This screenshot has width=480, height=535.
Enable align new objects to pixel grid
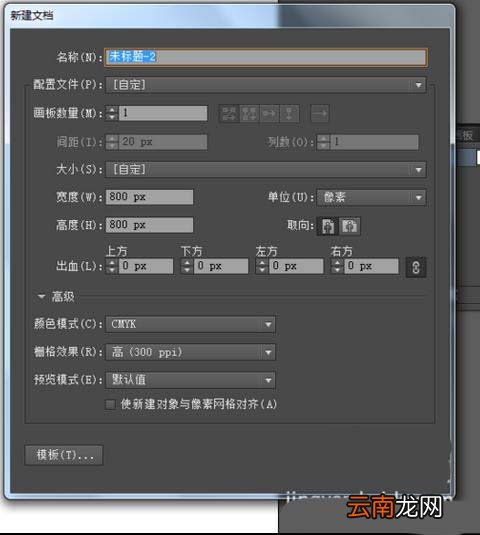[x=110, y=405]
